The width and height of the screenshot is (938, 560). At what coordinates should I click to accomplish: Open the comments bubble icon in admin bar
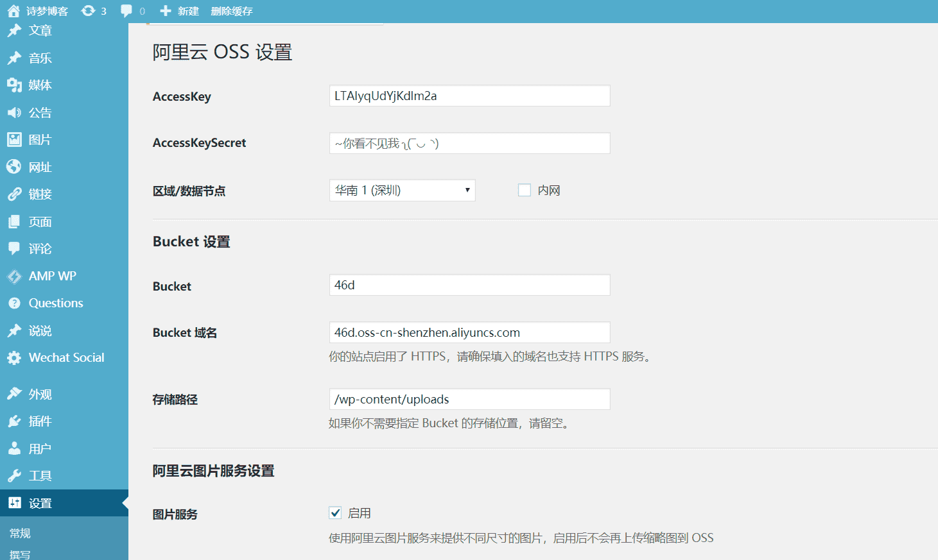[x=126, y=11]
